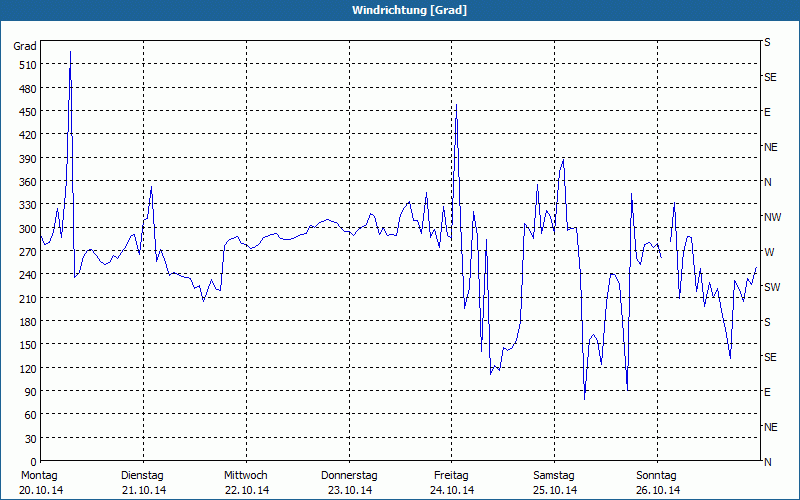This screenshot has height=500, width=800.
Task: Click the Mittwoch day label
Action: click(245, 476)
